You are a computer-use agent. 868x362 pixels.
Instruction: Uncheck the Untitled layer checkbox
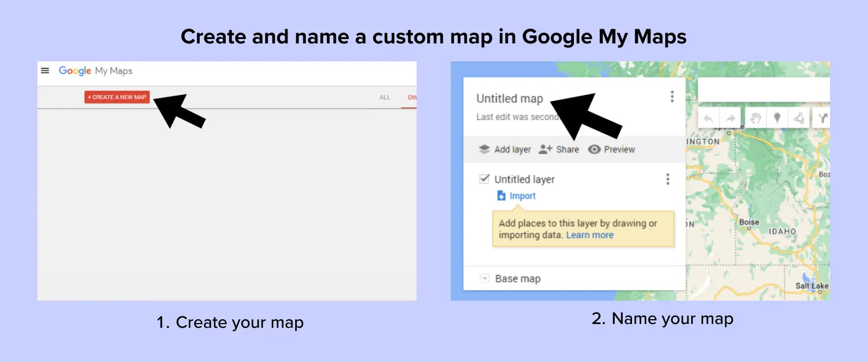pyautogui.click(x=484, y=179)
